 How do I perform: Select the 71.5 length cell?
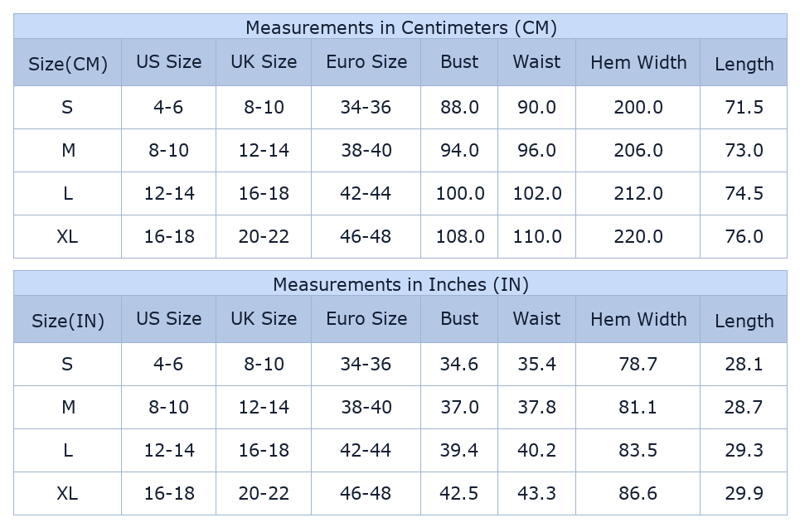point(744,108)
